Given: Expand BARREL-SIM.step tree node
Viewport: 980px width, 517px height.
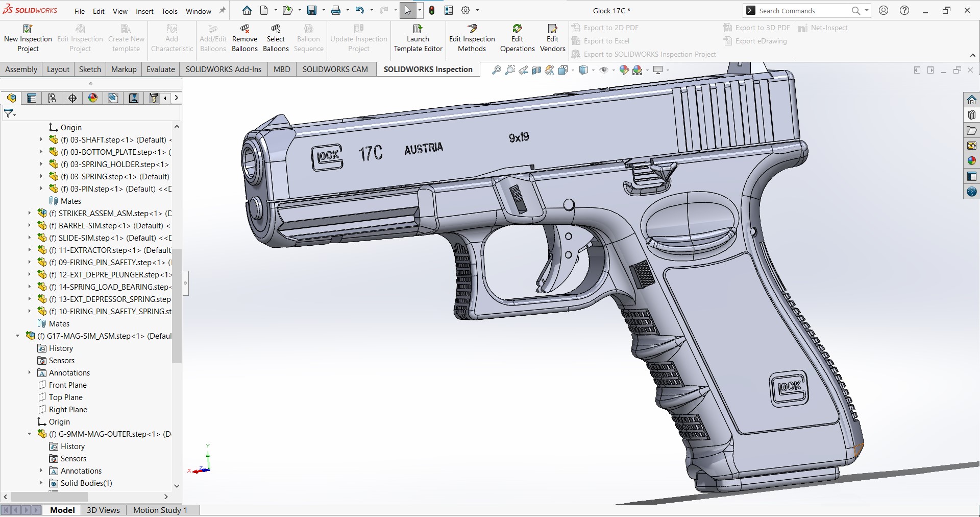Looking at the screenshot, I should click(30, 225).
